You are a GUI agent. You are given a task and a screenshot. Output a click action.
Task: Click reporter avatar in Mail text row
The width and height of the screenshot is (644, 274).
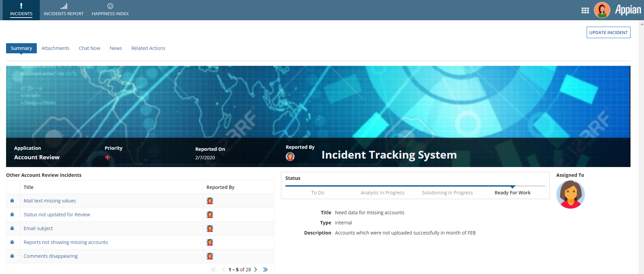pos(210,201)
